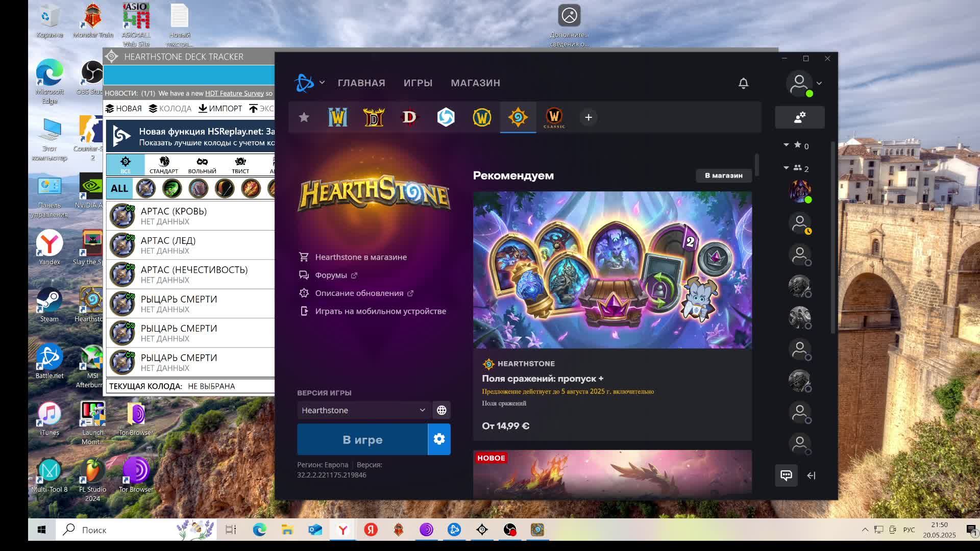Open the Heroes of the Storm icon
The image size is (980, 551).
point(446,117)
